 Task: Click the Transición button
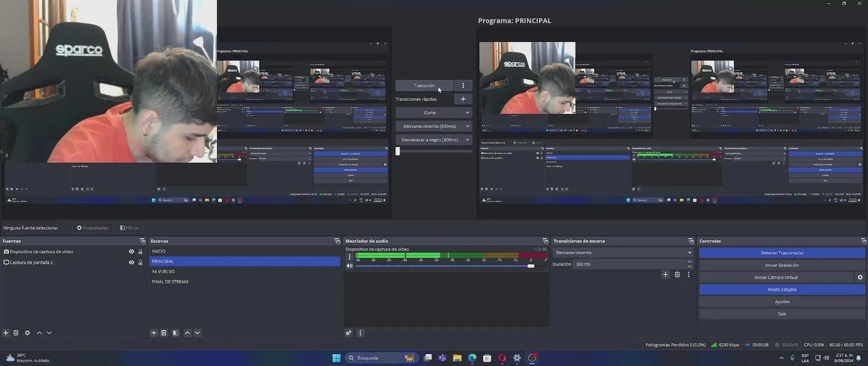click(424, 85)
